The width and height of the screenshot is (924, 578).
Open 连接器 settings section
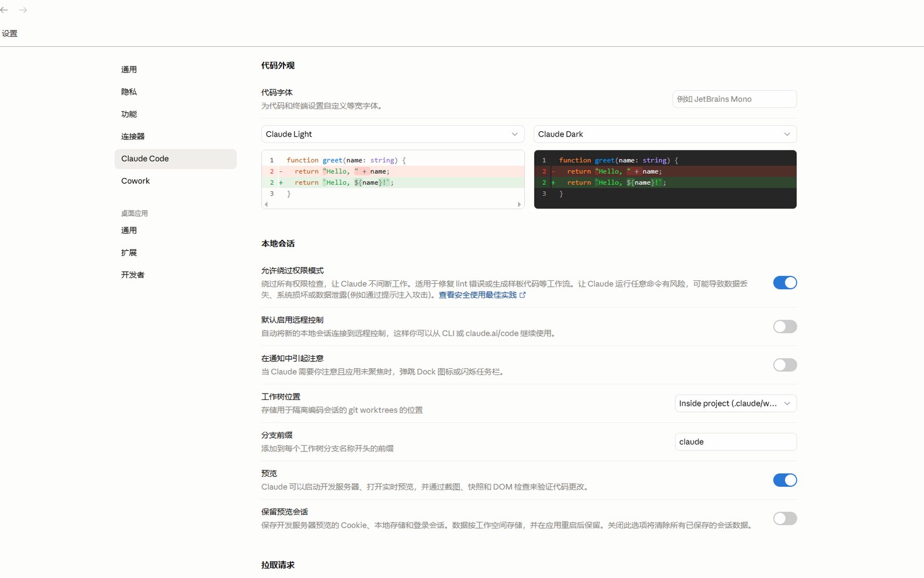176,136
